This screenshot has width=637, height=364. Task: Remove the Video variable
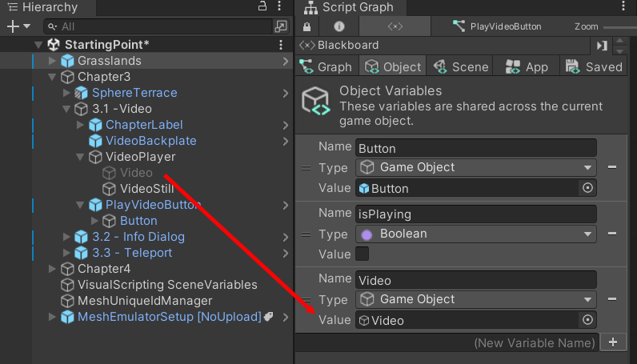coord(612,299)
